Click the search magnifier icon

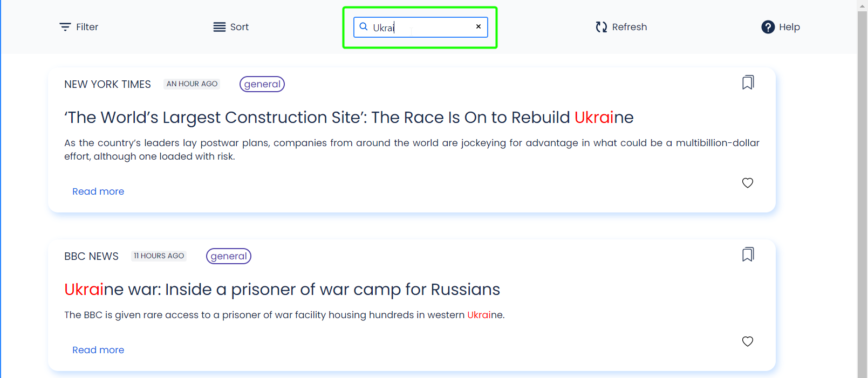(364, 26)
